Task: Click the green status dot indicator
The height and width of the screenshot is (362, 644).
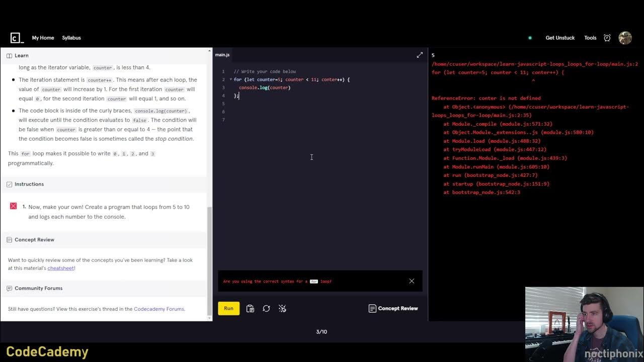Action: click(x=530, y=38)
